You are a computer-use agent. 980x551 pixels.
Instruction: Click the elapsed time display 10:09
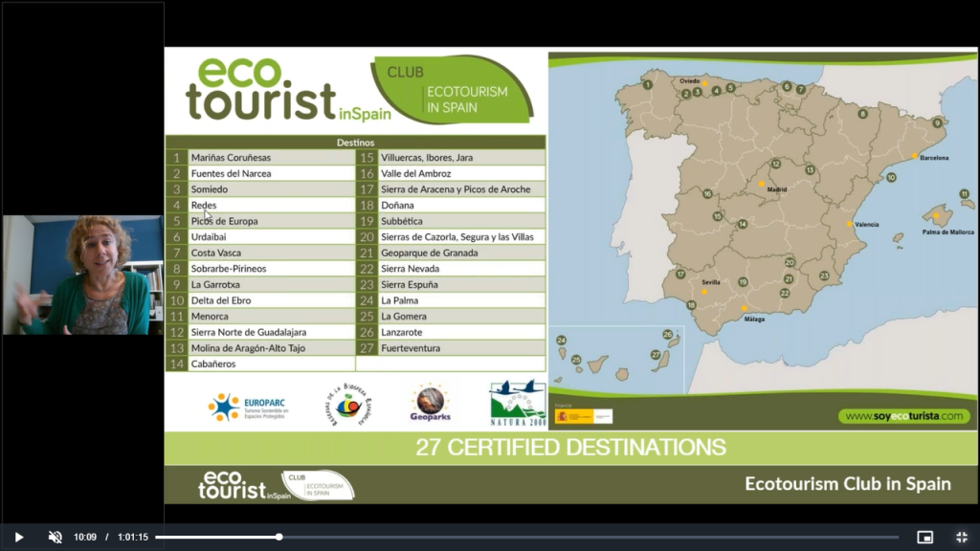[85, 537]
